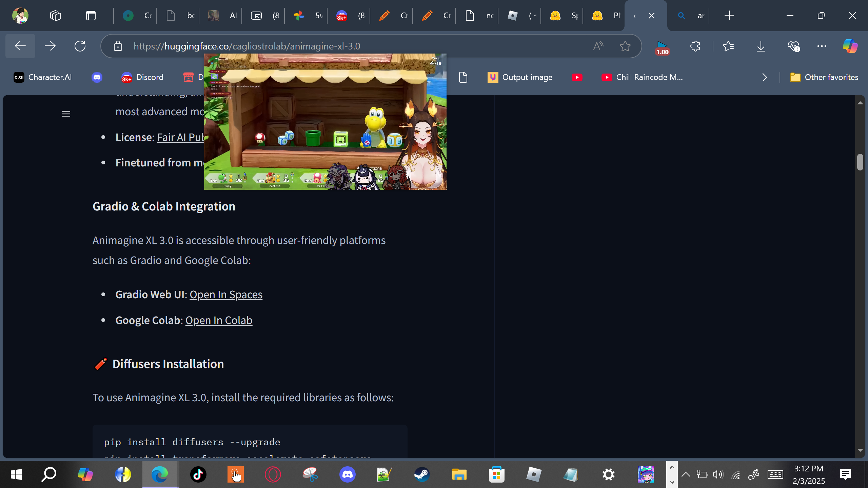Open Opera from the taskbar
This screenshot has height=488, width=868.
(x=273, y=474)
